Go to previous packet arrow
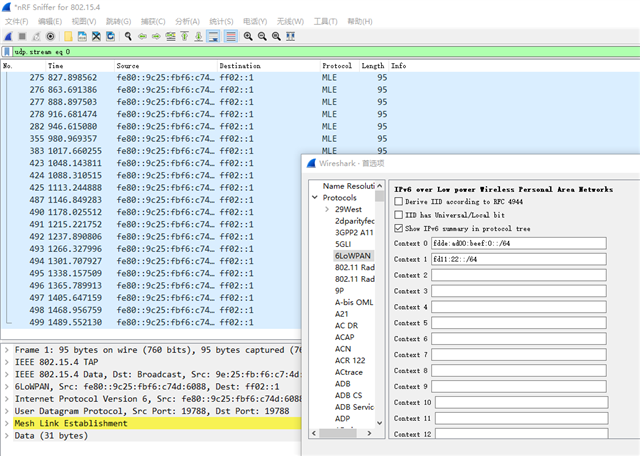Image resolution: width=640 pixels, height=456 pixels. click(x=142, y=37)
